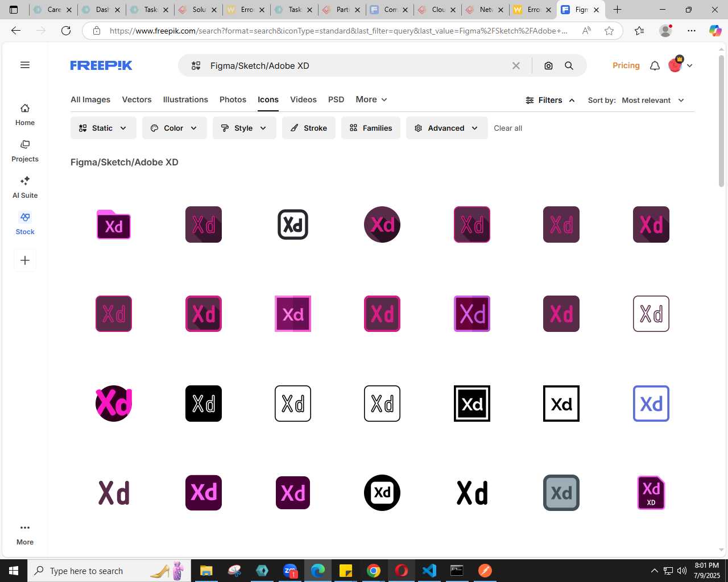
Task: Open Chrome from taskbar
Action: pyautogui.click(x=374, y=571)
